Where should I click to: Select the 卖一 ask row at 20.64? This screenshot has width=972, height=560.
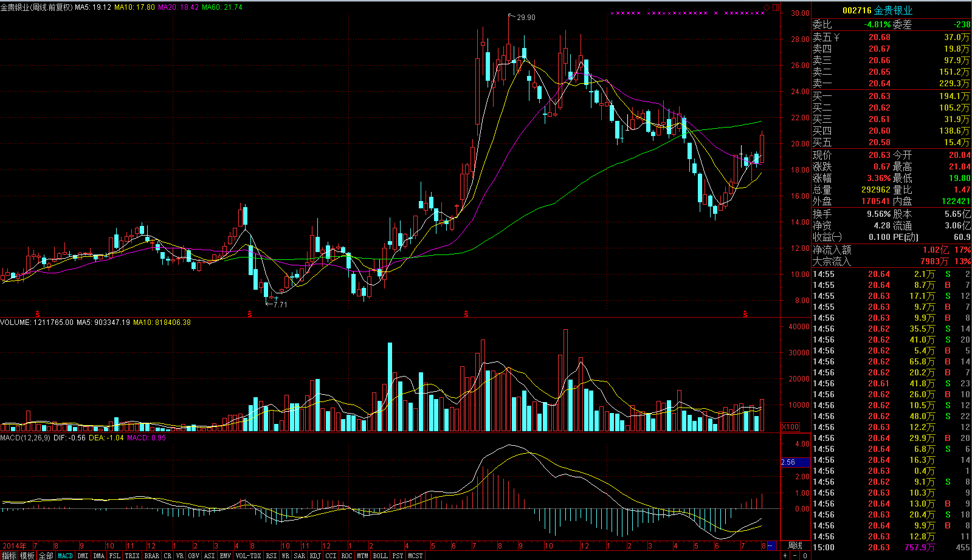click(x=891, y=84)
